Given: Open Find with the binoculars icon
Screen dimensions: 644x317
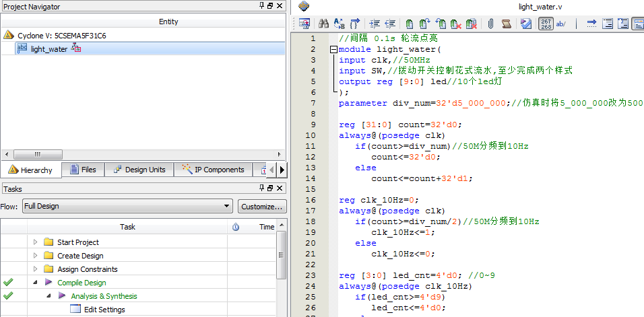Looking at the screenshot, I should click(323, 24).
